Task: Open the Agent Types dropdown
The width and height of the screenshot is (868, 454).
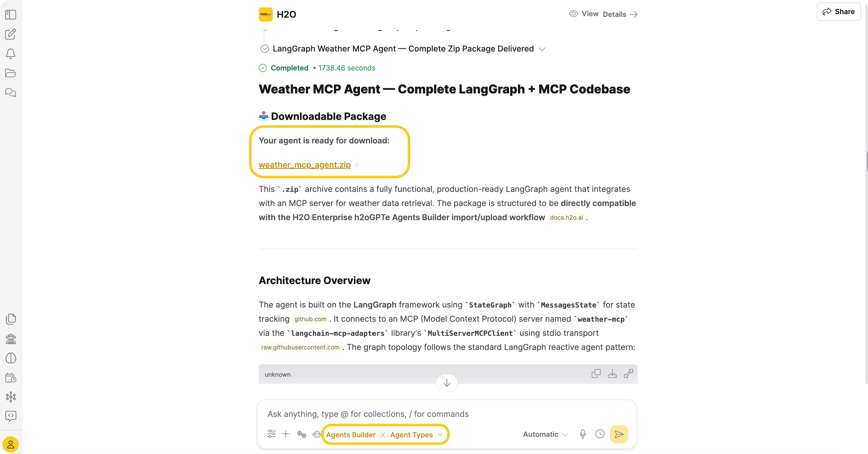Action: click(x=416, y=435)
